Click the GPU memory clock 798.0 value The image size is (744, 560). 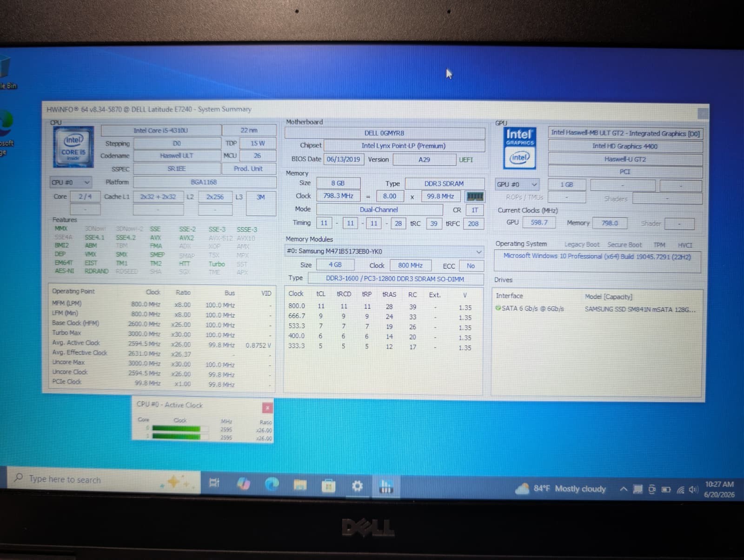pos(610,223)
